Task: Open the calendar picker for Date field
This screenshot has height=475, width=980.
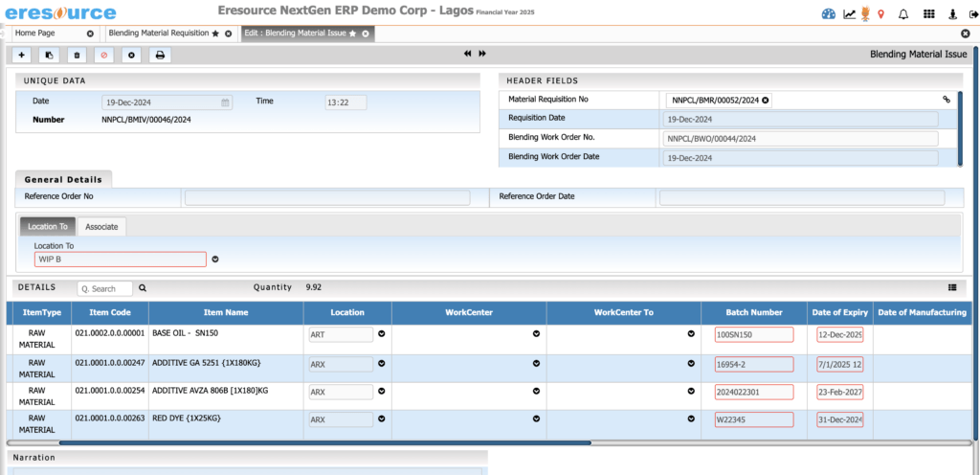Action: [x=225, y=102]
